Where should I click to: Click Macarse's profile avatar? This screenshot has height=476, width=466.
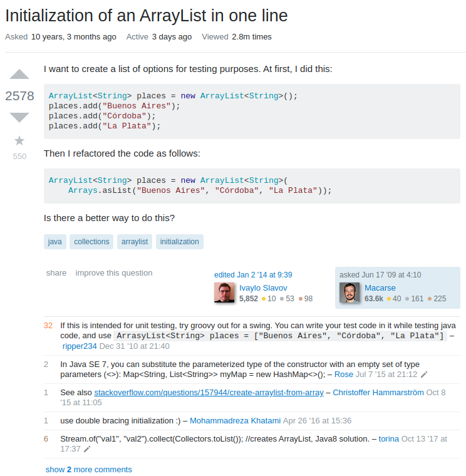pos(349,292)
